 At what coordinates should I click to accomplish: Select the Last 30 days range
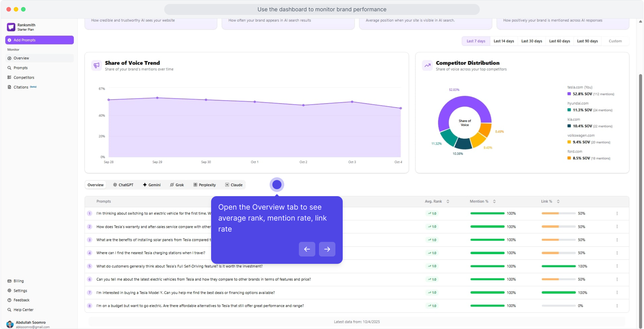click(x=532, y=41)
